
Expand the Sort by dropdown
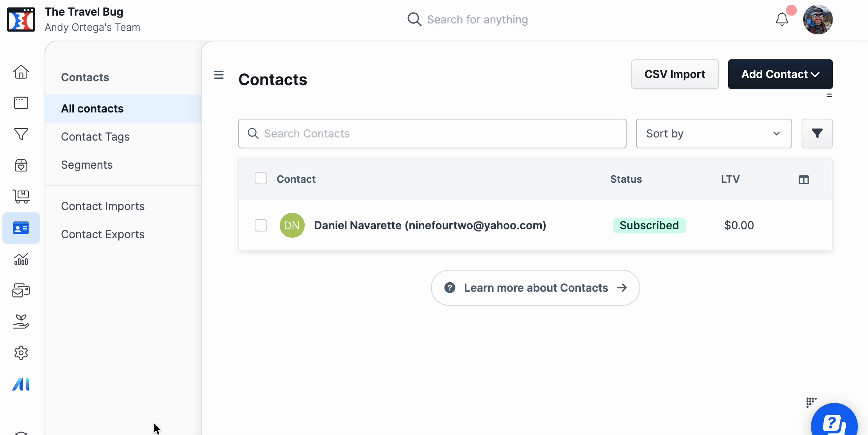714,134
